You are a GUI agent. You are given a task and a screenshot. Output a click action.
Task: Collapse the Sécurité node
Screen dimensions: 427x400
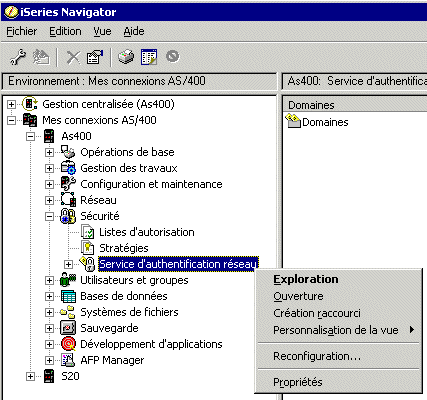click(49, 216)
